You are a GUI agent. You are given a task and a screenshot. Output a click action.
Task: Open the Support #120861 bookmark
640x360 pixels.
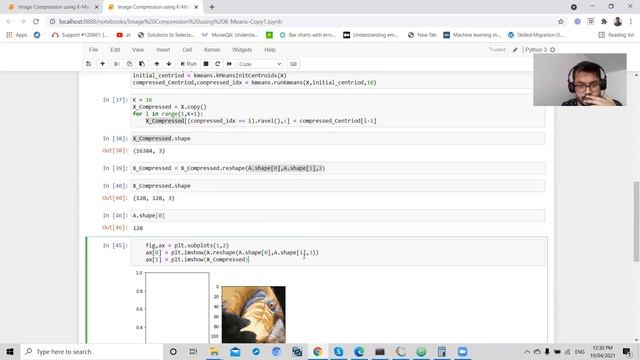coord(80,35)
